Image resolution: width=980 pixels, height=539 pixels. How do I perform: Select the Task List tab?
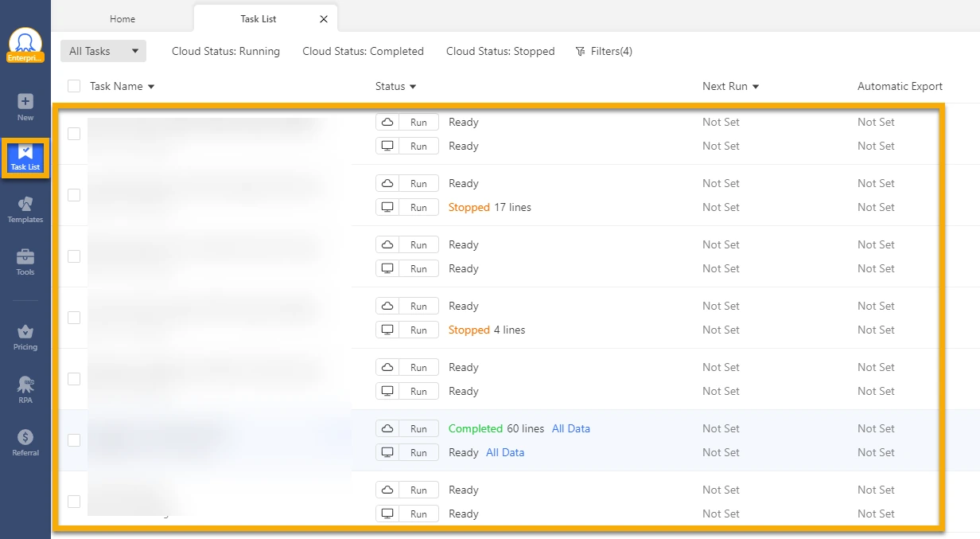click(258, 19)
